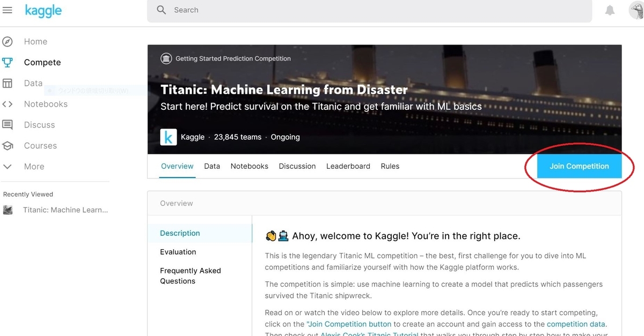Viewport: 644px width, 336px height.
Task: Click the Recently Viewed heading
Action: [x=28, y=194]
